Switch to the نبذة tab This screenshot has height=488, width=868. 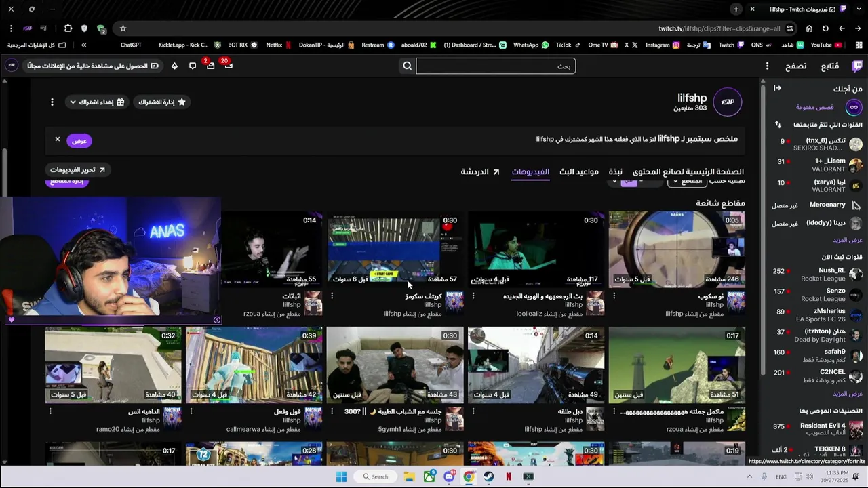pos(616,171)
